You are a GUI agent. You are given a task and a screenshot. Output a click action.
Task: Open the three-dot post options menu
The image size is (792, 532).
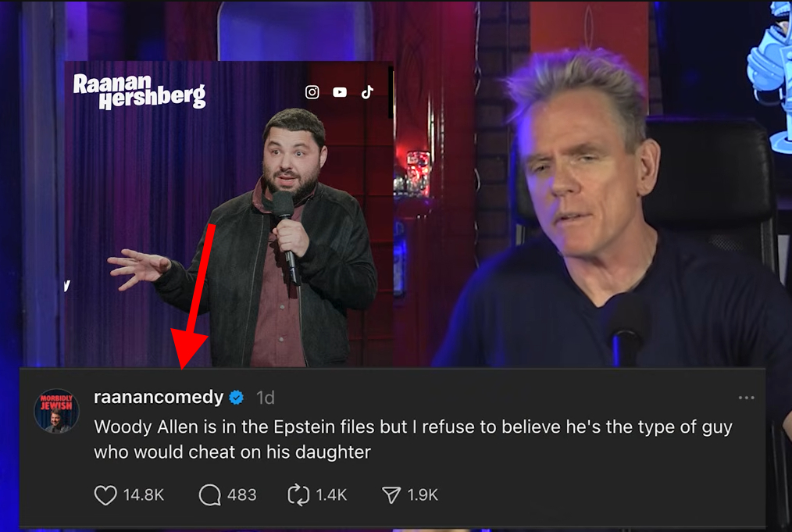coord(746,398)
